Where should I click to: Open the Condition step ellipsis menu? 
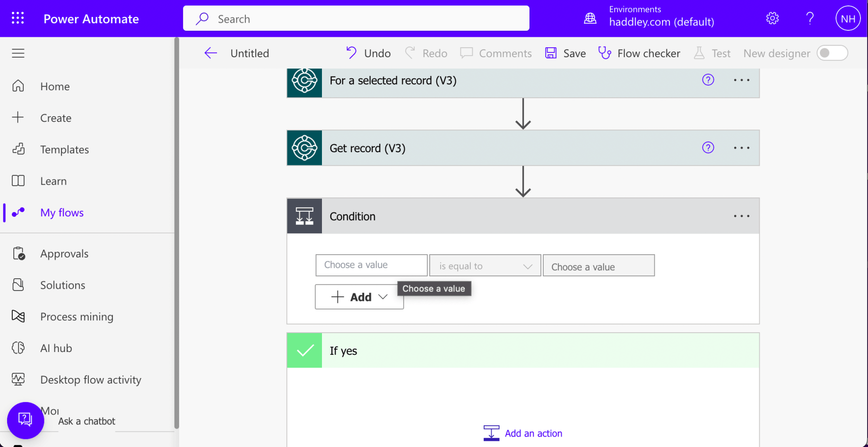(x=741, y=216)
